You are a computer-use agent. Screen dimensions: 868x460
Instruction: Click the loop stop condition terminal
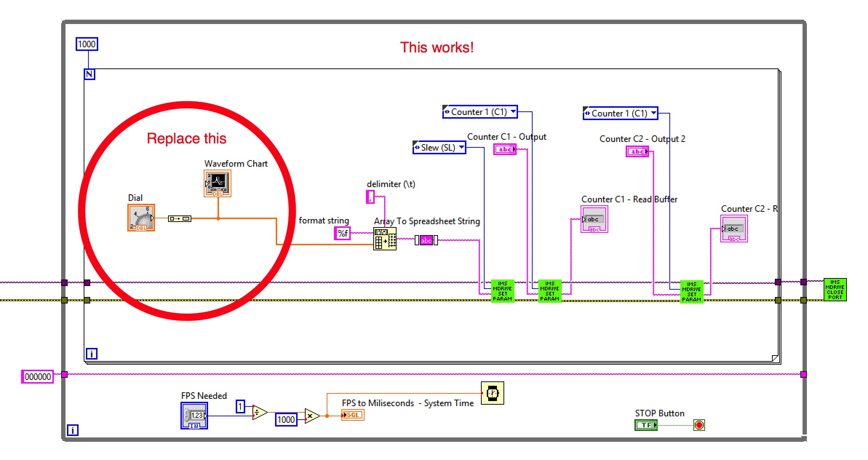coord(699,425)
